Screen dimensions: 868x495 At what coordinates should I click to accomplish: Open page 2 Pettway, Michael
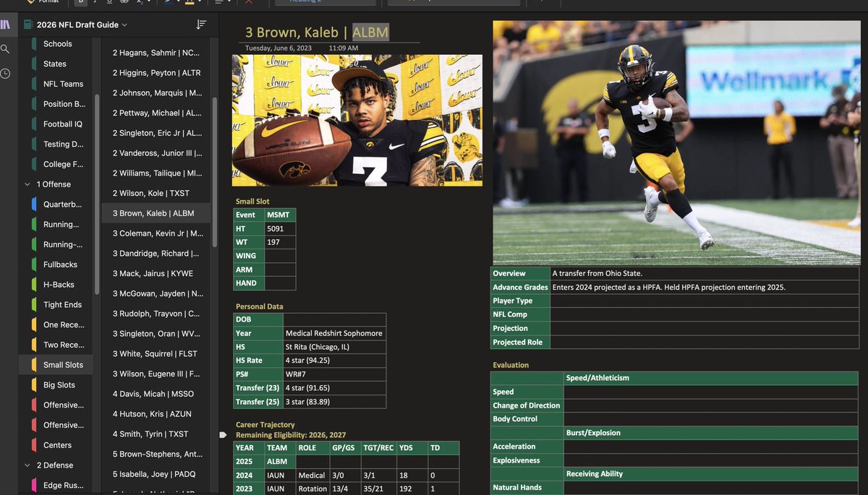click(x=156, y=113)
